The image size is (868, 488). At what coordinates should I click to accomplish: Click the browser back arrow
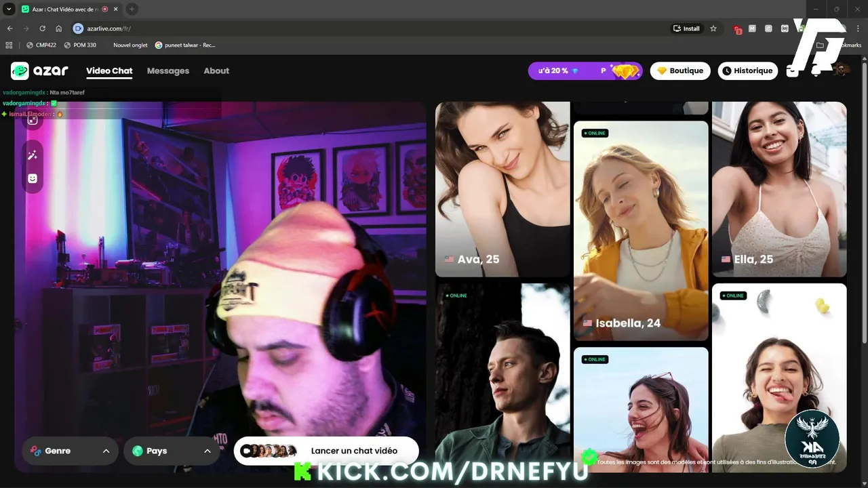[9, 28]
